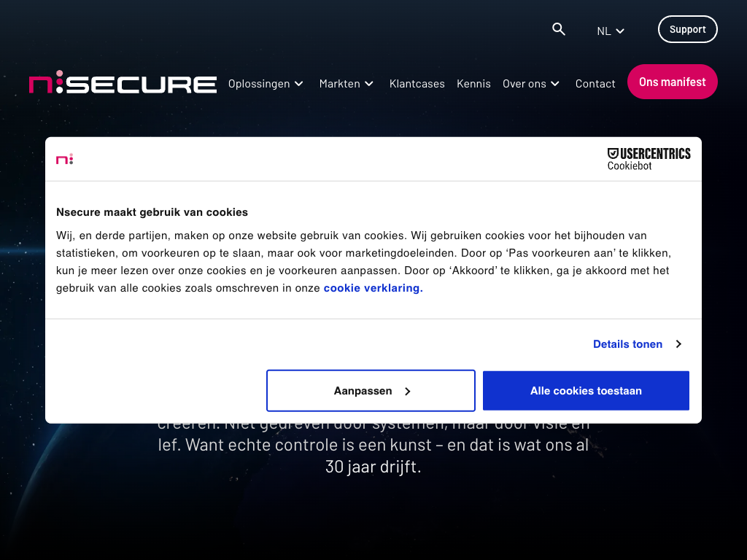Screen dimensions: 747x560
Task: Expand the Markten dropdown menu
Action: [347, 84]
